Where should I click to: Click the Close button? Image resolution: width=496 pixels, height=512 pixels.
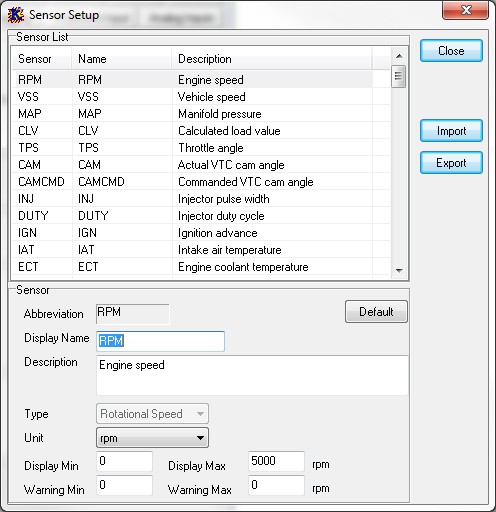point(451,51)
